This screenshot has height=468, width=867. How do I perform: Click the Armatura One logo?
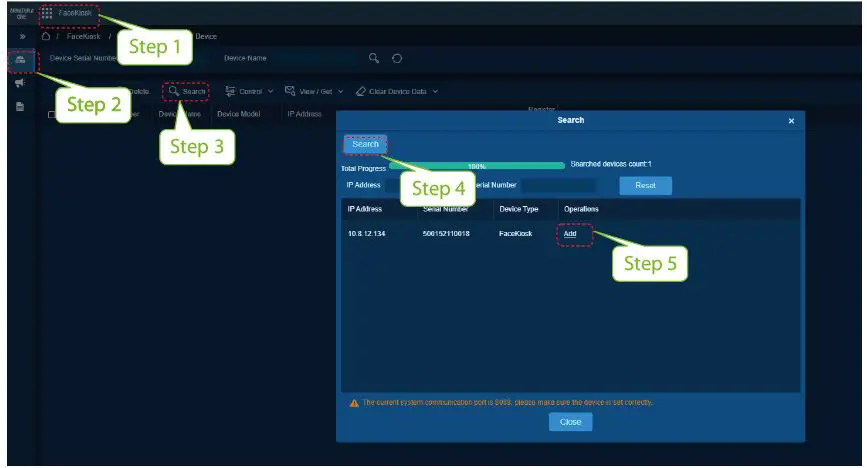(x=22, y=13)
